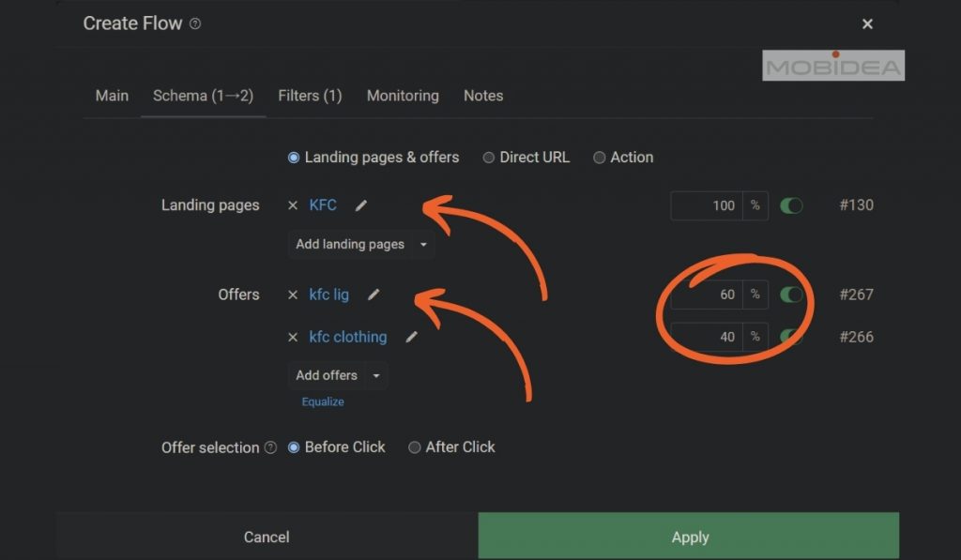
Task: Click pencil icon next to kfc clothing
Action: tap(411, 337)
